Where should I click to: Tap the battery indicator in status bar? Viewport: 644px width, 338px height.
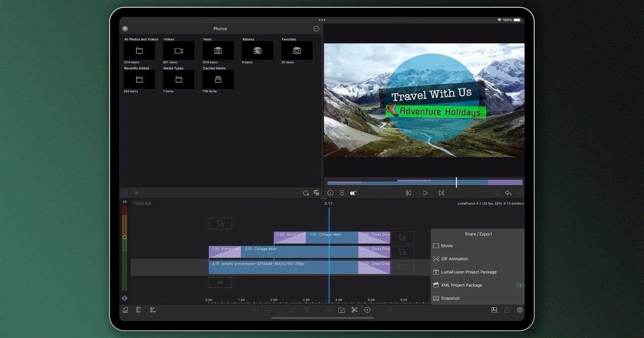coord(517,20)
